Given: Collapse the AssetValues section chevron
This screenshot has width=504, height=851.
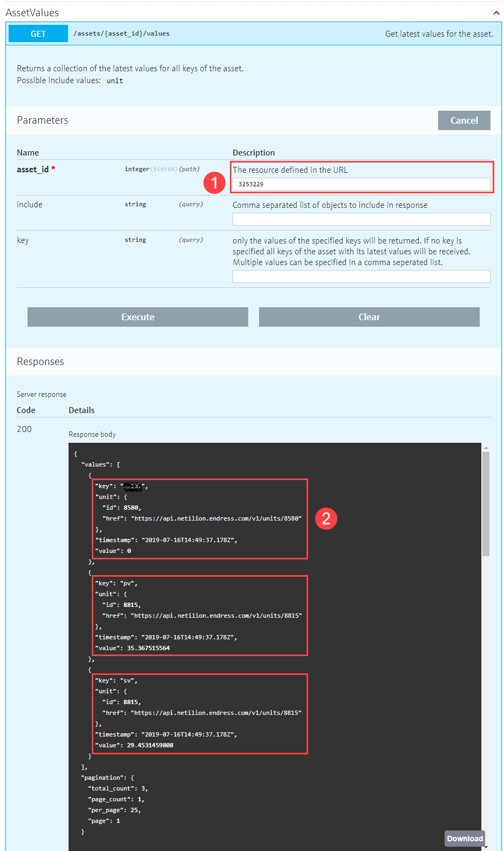Looking at the screenshot, I should pyautogui.click(x=496, y=13).
